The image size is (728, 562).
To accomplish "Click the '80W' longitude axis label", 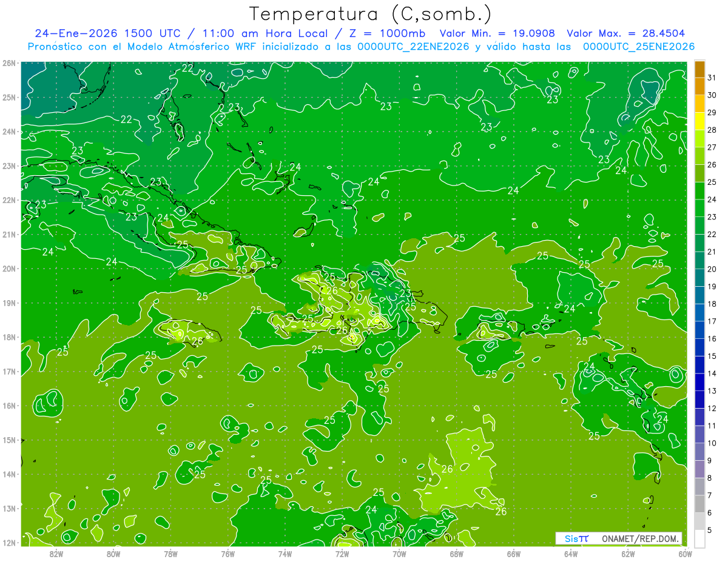I will (113, 553).
